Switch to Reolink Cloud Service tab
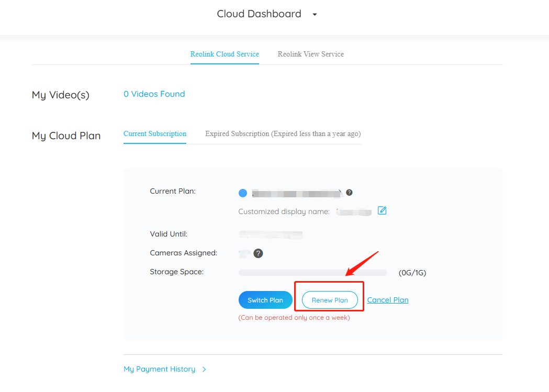549x392 pixels. click(225, 54)
